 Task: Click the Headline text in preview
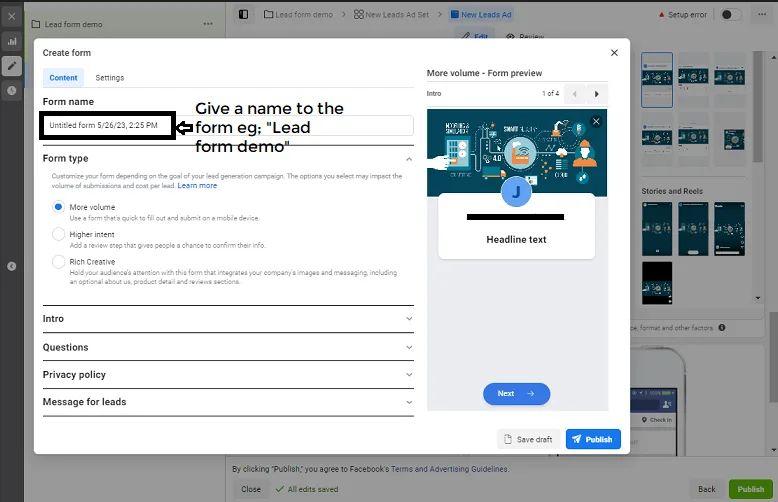tap(516, 240)
